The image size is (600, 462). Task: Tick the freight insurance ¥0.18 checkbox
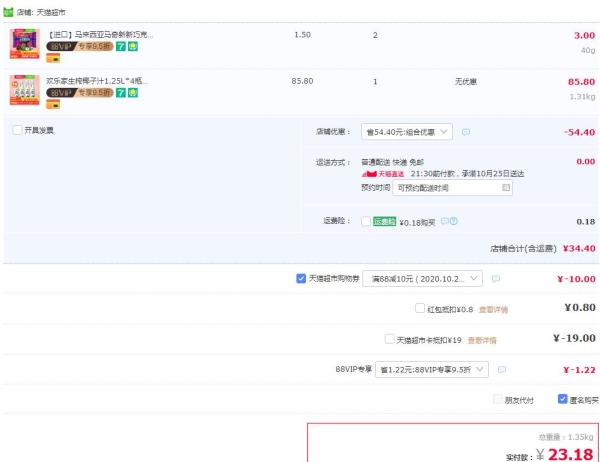click(366, 221)
